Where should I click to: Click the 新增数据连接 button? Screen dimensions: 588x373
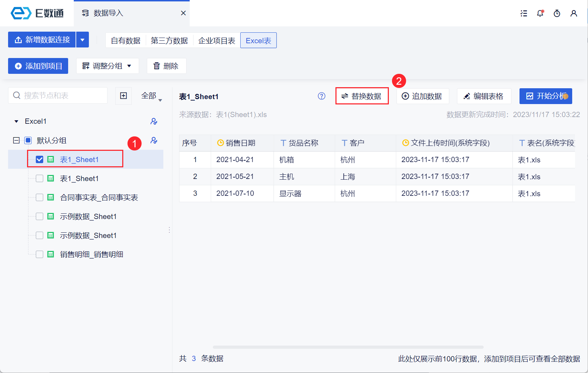coord(42,40)
